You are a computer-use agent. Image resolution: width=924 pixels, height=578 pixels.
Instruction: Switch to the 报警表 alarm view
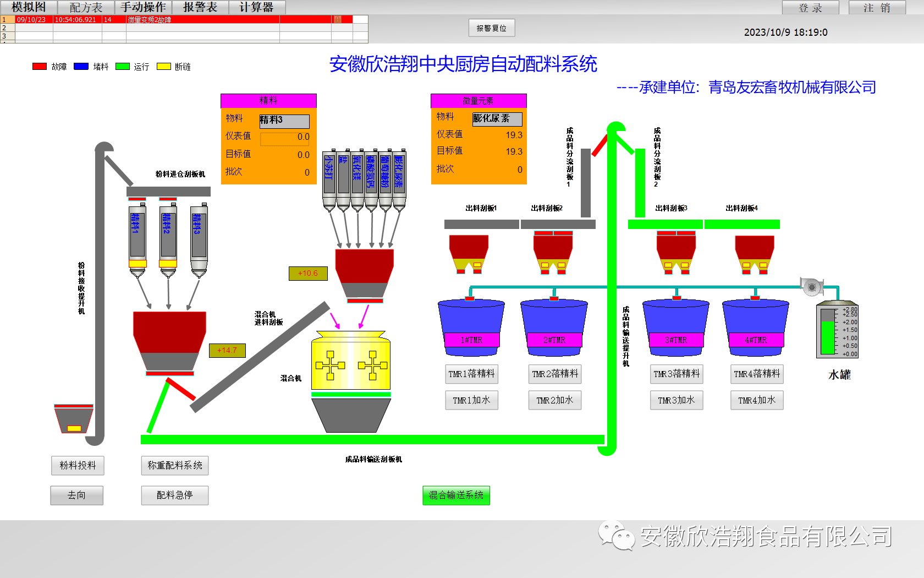coord(200,7)
